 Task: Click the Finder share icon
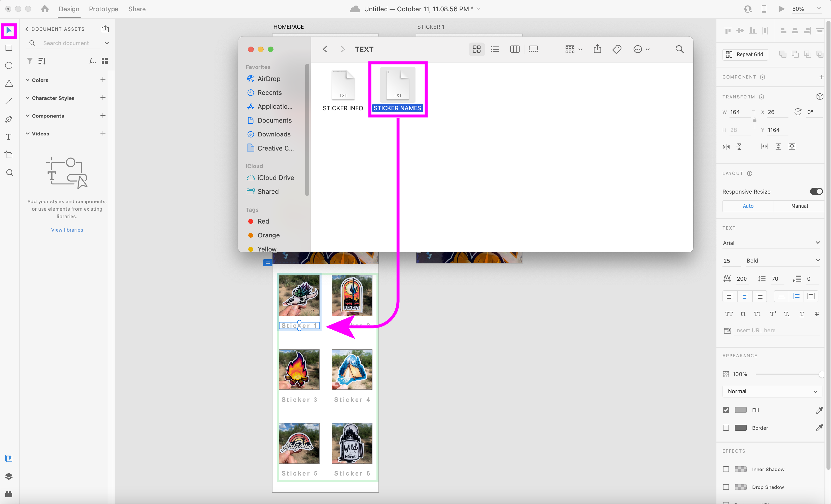[x=597, y=49]
